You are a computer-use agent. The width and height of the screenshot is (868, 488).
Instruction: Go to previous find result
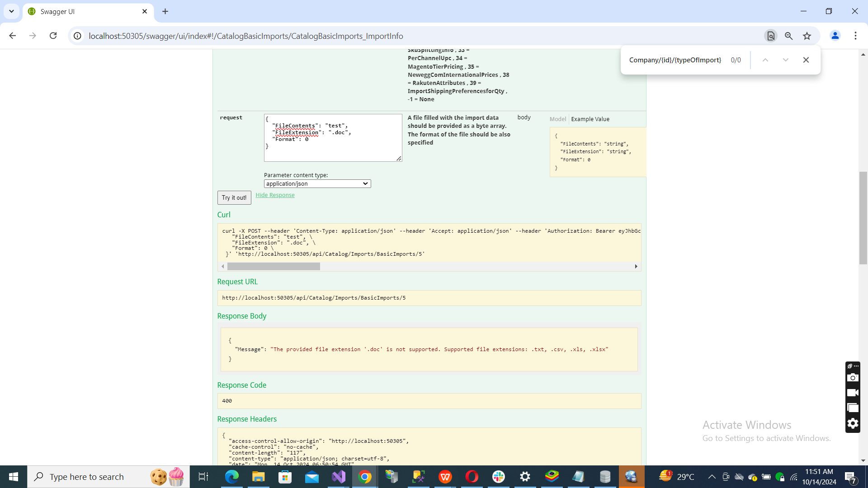point(765,60)
